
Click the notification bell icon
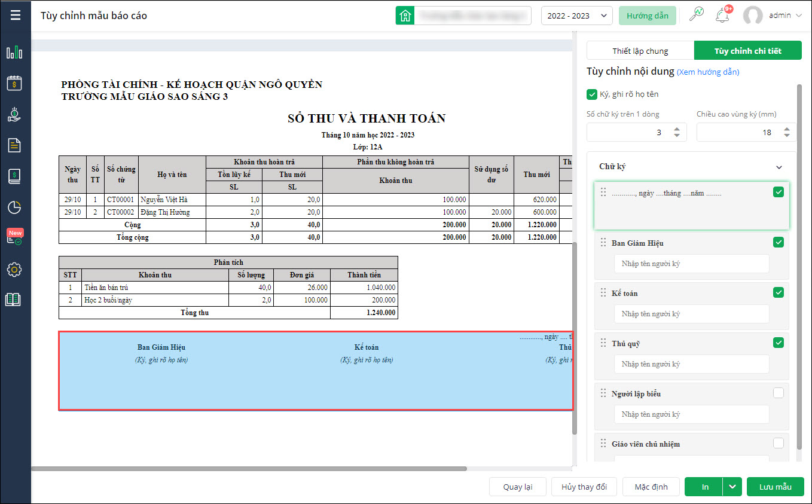point(722,16)
